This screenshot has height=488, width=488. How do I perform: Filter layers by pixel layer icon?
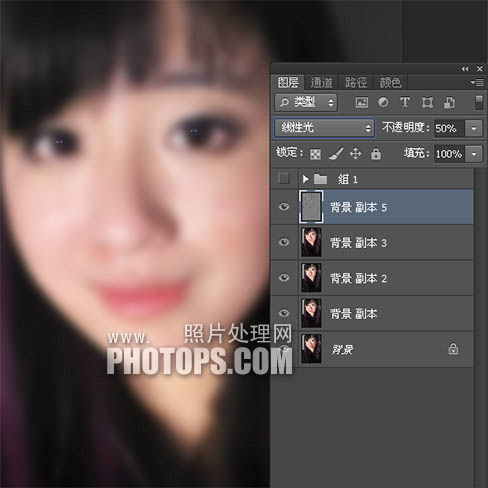pyautogui.click(x=362, y=102)
